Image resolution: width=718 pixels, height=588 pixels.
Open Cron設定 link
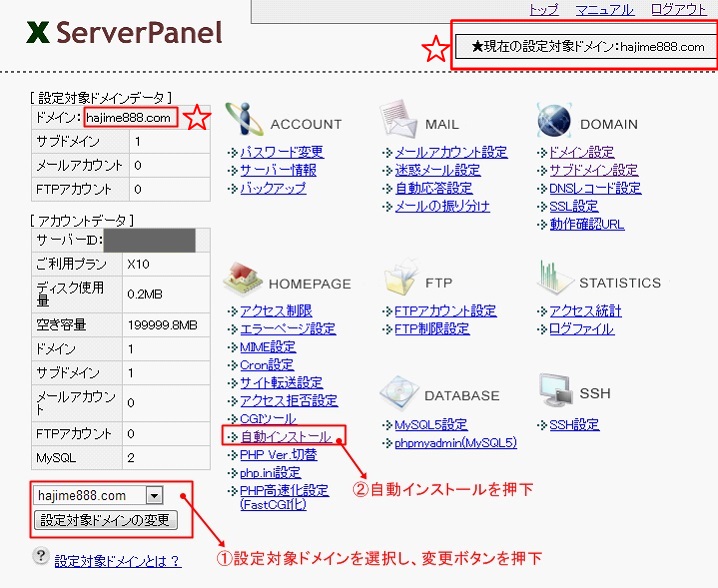pyautogui.click(x=267, y=365)
